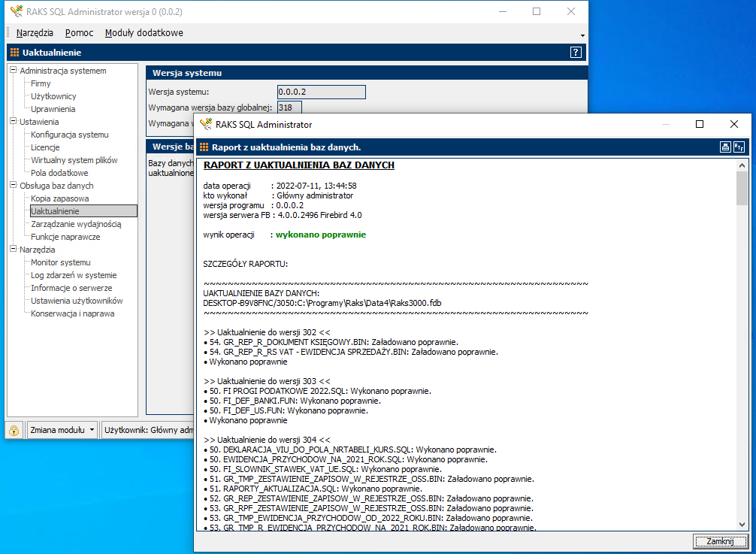Open the Moduły dodatkowe menu

click(144, 33)
